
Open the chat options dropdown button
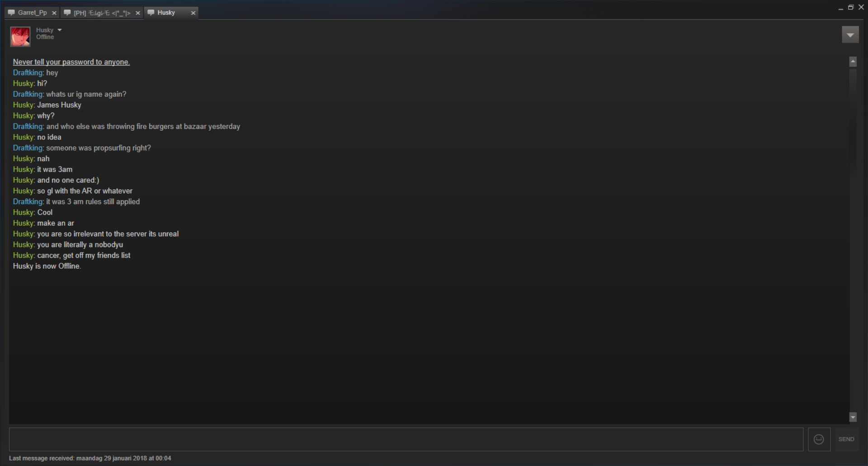click(x=850, y=35)
